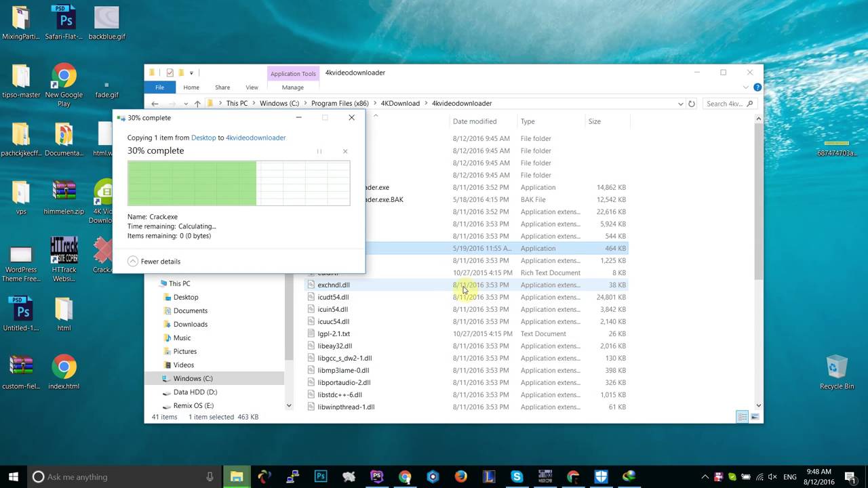Viewport: 868px width, 488px height.
Task: Switch to the View ribbon tab
Action: tap(252, 87)
